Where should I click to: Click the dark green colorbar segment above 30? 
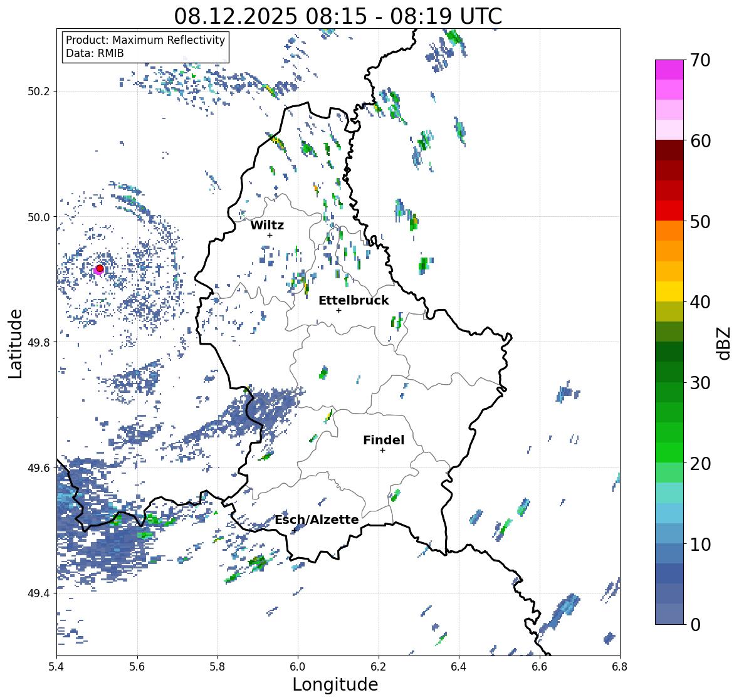click(669, 372)
